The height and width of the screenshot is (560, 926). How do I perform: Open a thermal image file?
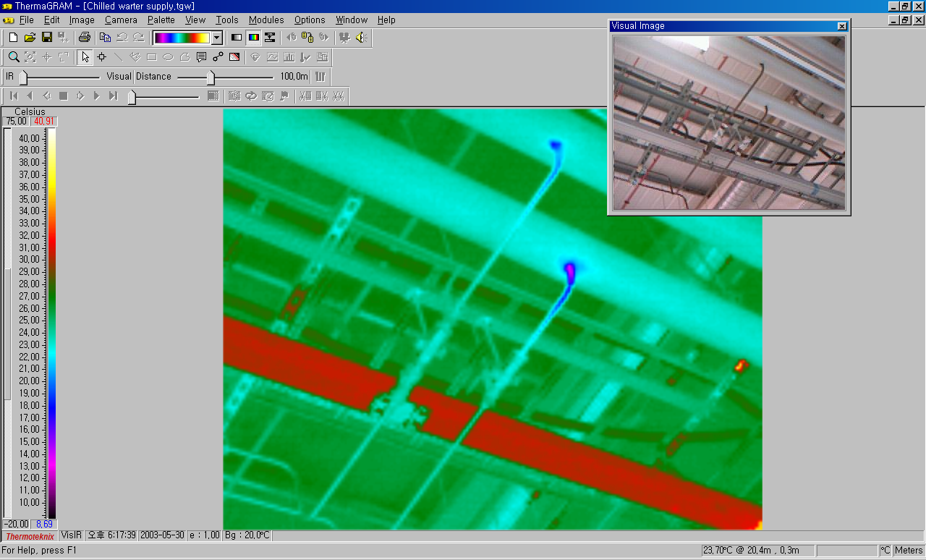tap(30, 38)
